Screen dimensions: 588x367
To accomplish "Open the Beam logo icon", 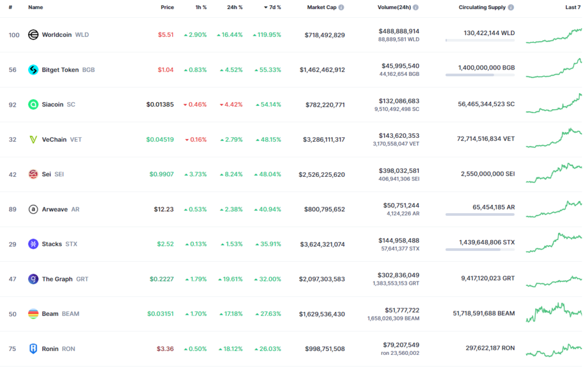I will click(x=33, y=314).
